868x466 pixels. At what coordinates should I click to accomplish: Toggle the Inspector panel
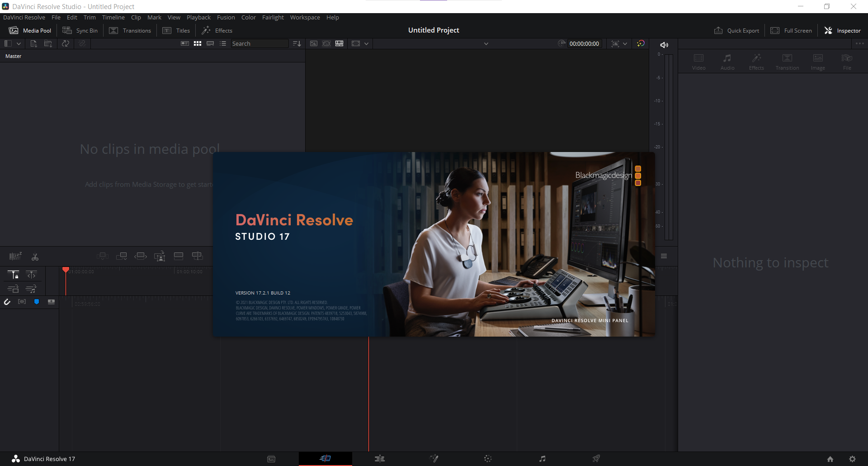[842, 30]
